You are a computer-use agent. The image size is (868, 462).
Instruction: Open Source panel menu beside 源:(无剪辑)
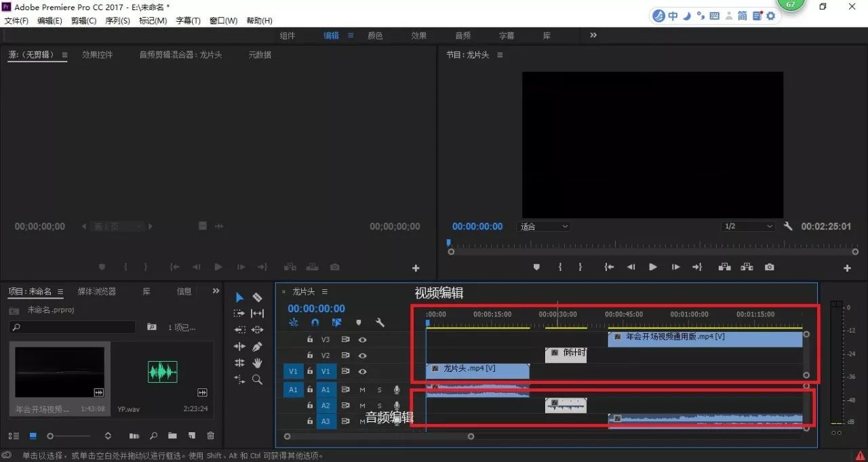pos(65,55)
